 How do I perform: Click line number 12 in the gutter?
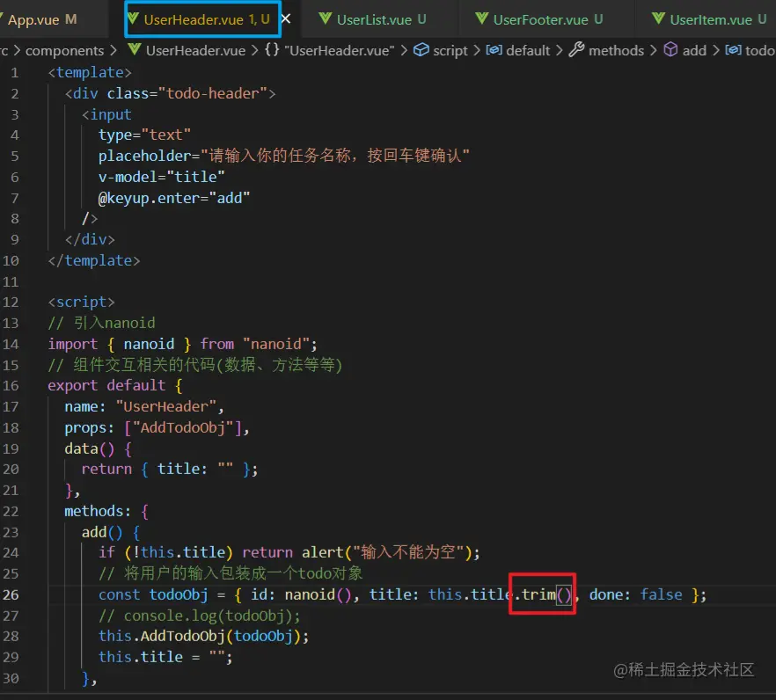point(11,303)
